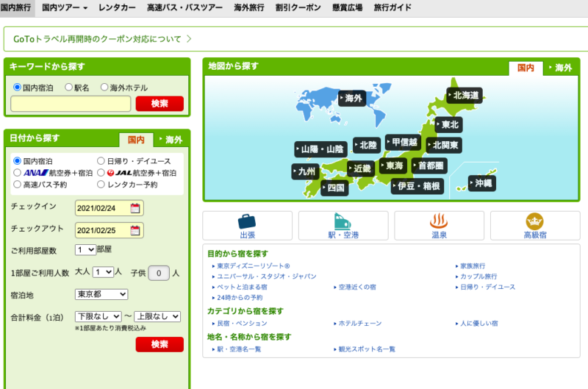Select 九州 region on the map

305,171
